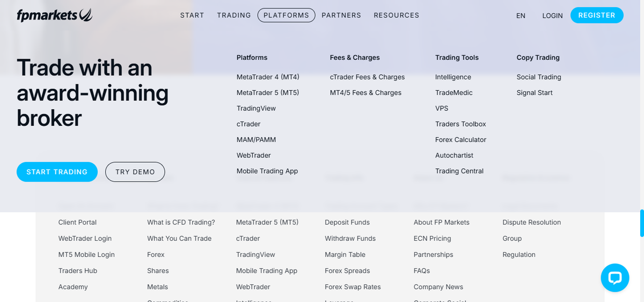Open MT4/5 Fees & Charges
Viewport: 644px width, 302px height.
coord(365,92)
